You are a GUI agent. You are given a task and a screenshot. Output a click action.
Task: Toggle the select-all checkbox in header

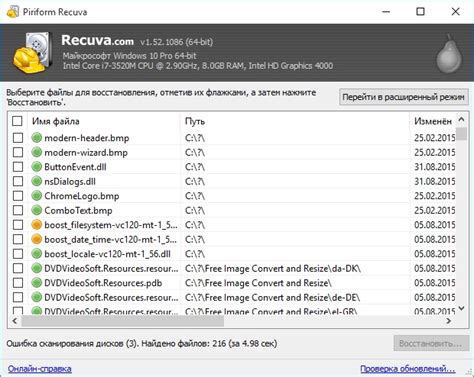tap(17, 121)
